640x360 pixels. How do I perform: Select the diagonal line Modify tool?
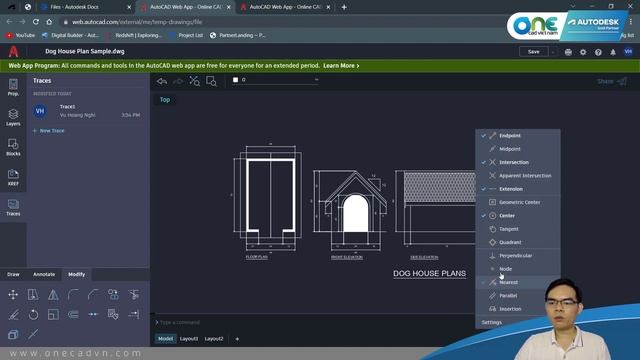(x=33, y=334)
